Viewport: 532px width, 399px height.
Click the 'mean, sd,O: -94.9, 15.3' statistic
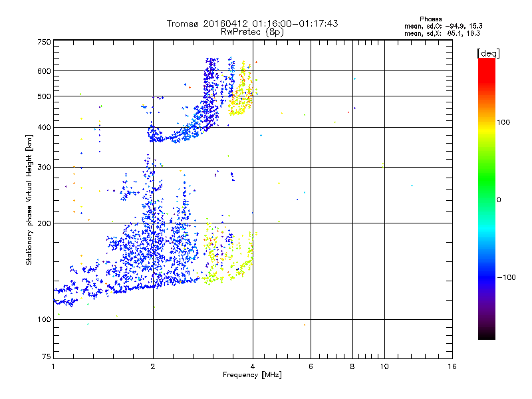[x=443, y=26]
